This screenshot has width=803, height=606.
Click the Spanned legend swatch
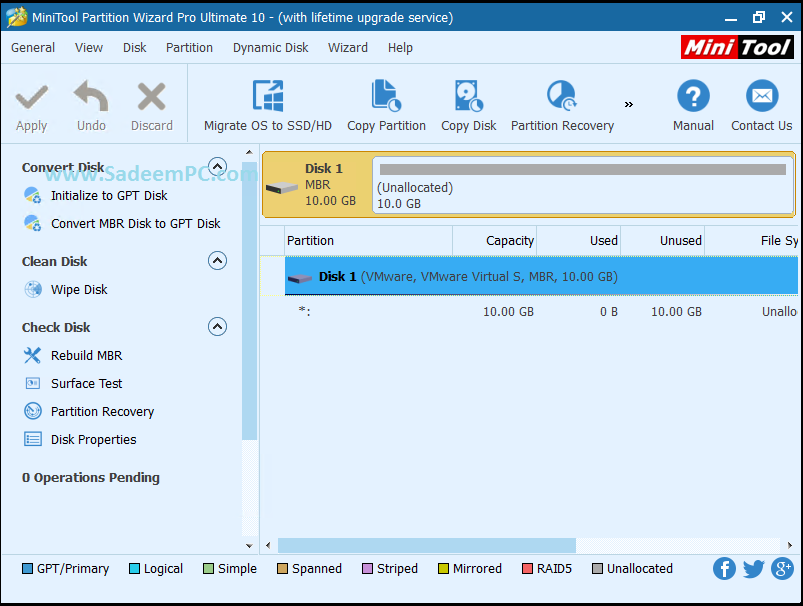tap(282, 569)
